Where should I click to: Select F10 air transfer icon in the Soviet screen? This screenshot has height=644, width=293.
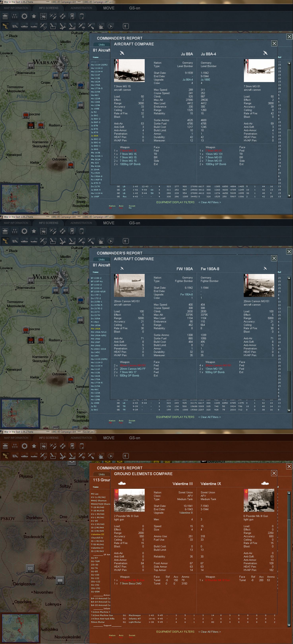pos(91,456)
